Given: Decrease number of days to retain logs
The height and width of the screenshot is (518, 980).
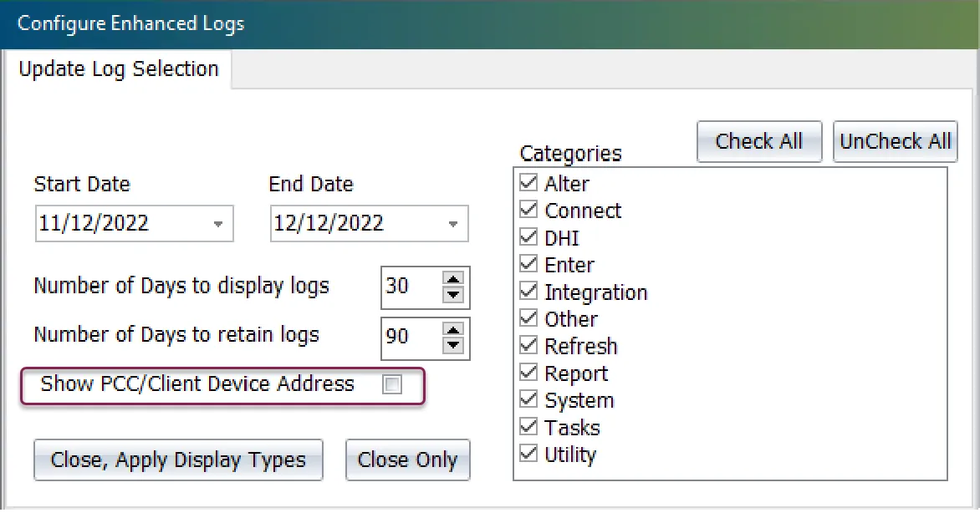Looking at the screenshot, I should (452, 345).
